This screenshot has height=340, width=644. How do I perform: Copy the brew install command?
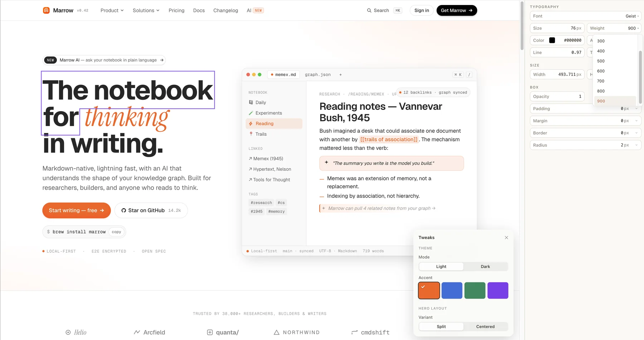pos(116,232)
